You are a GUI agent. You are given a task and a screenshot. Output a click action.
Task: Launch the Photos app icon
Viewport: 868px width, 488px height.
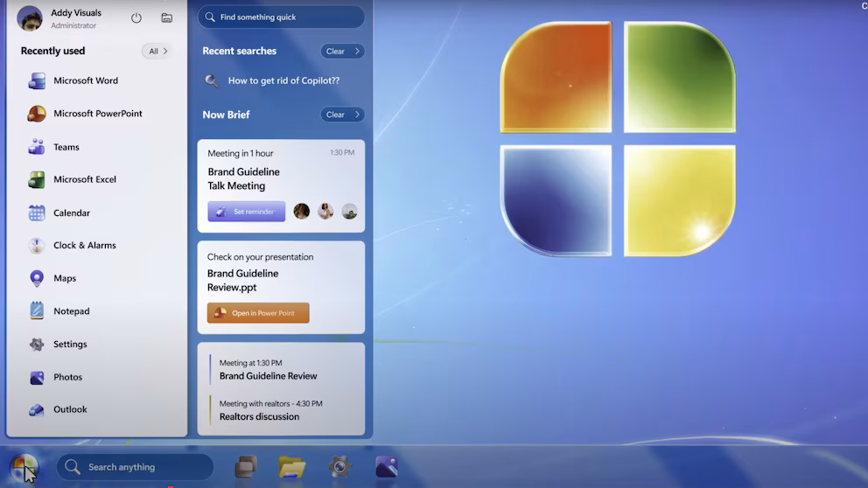[x=37, y=377]
